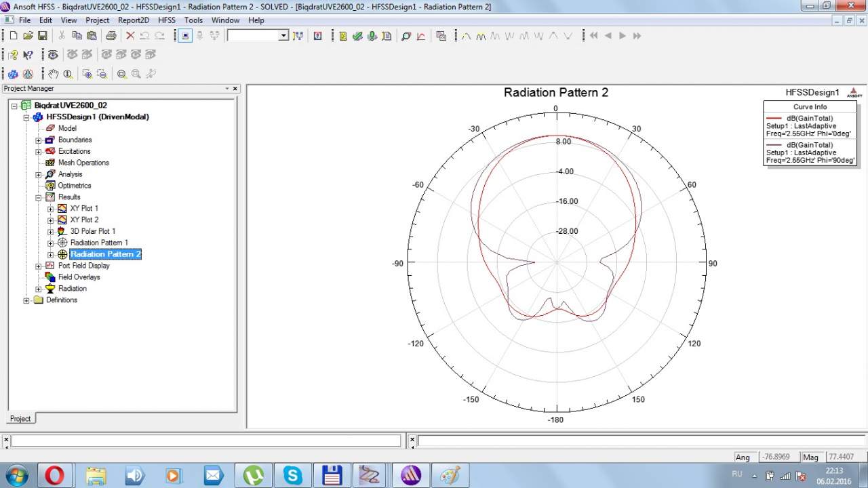Click the red X Delete icon
868x488 pixels.
click(x=130, y=36)
